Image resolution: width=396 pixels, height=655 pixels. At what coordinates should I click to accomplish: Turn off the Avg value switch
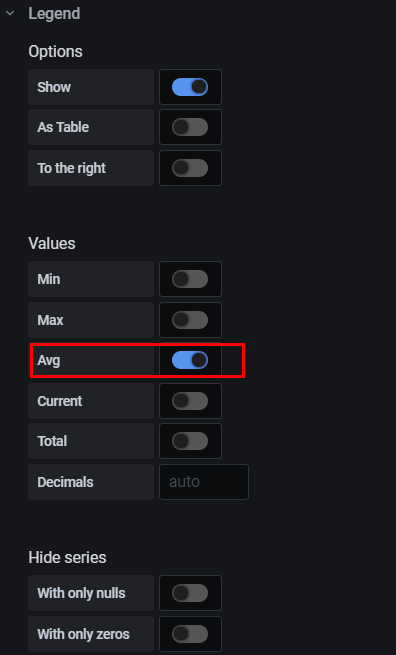click(190, 360)
